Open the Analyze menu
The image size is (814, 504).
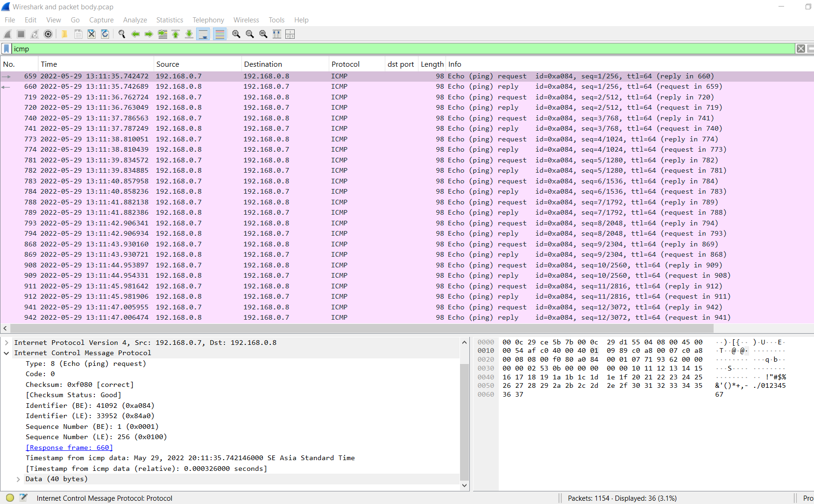135,20
